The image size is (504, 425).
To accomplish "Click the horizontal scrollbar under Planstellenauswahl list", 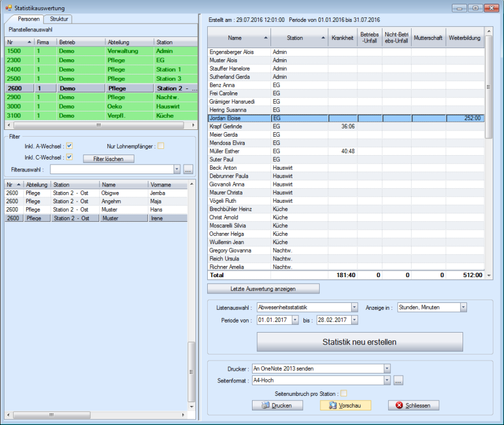I will click(98, 125).
